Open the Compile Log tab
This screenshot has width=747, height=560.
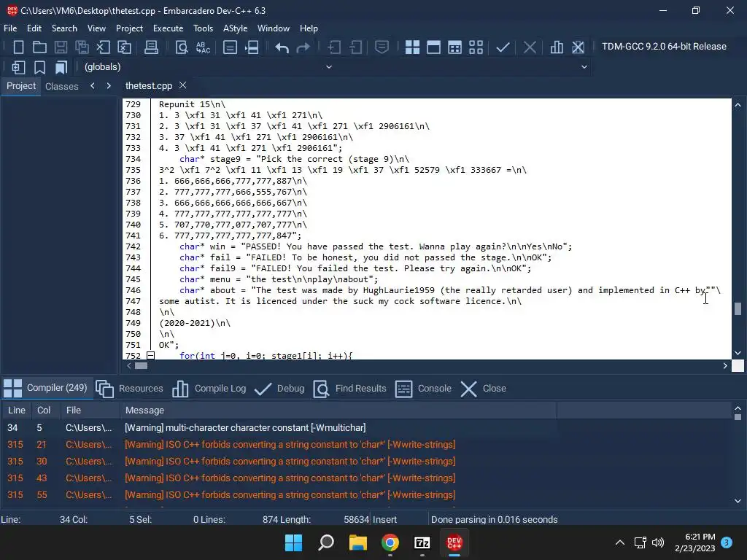(x=209, y=389)
